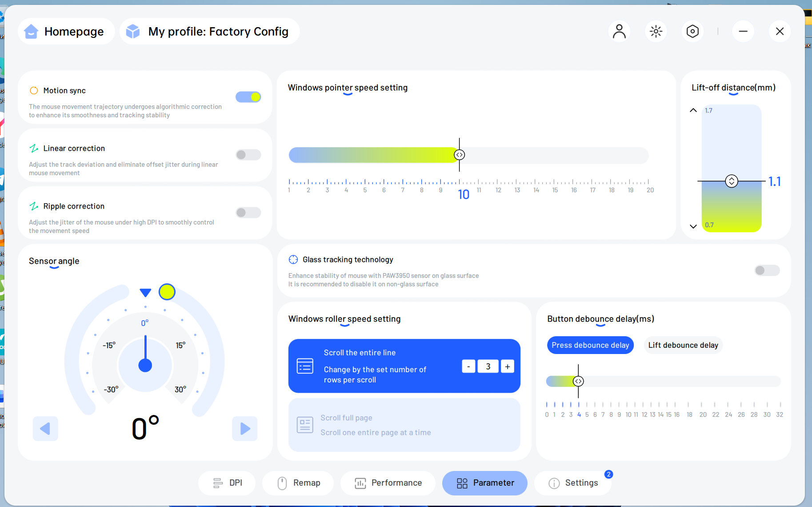This screenshot has height=507, width=812.
Task: Switch to the Performance tab
Action: [388, 483]
